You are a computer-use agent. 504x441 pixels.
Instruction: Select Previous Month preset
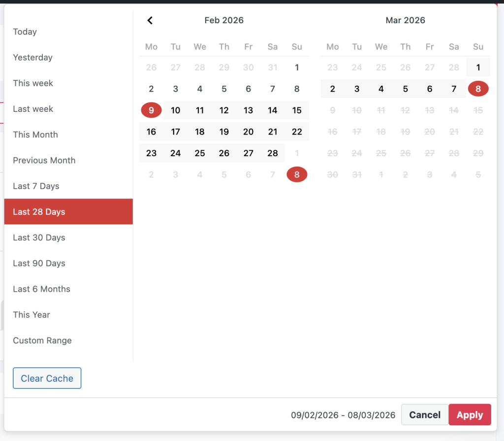pos(44,160)
